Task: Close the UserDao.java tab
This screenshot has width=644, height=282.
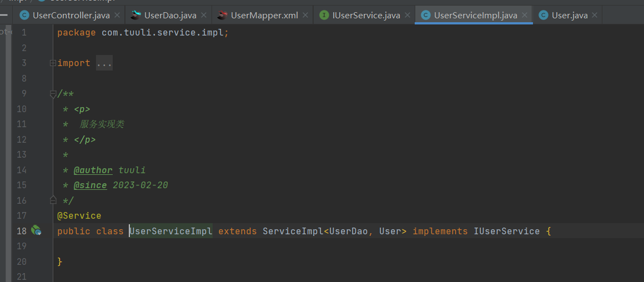Action: (204, 16)
